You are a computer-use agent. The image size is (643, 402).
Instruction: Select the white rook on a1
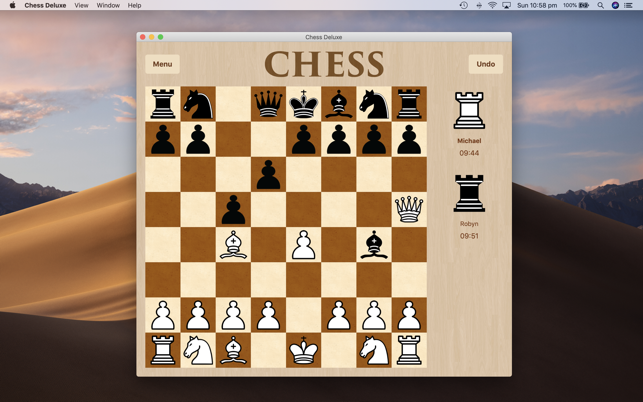(163, 350)
